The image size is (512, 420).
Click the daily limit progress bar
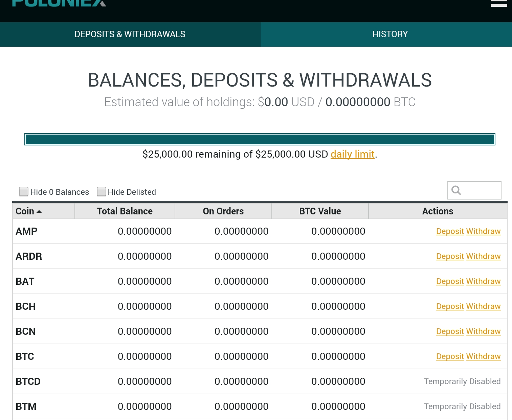(x=260, y=139)
